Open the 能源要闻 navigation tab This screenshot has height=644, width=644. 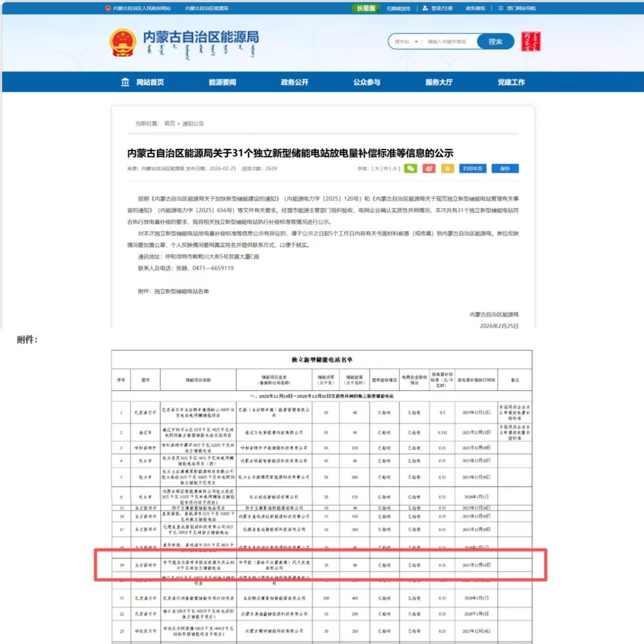222,82
